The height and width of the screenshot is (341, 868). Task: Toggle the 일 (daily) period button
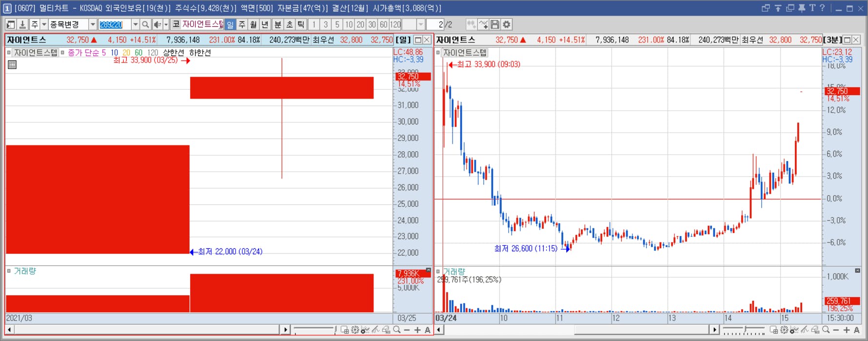pyautogui.click(x=230, y=24)
